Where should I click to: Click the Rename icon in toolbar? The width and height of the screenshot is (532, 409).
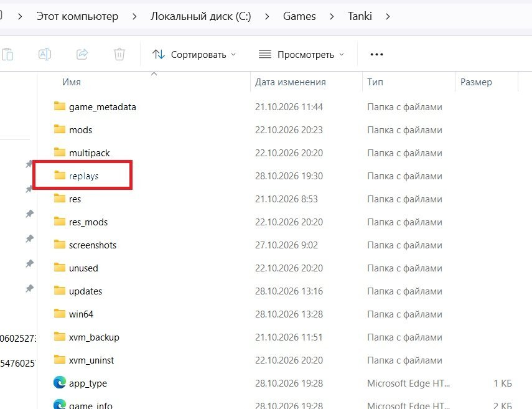tap(45, 54)
